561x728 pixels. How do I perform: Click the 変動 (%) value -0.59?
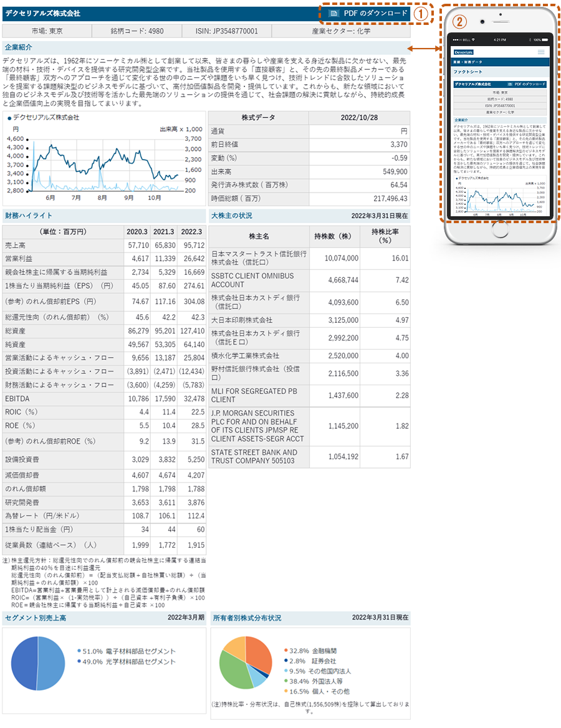click(x=400, y=158)
